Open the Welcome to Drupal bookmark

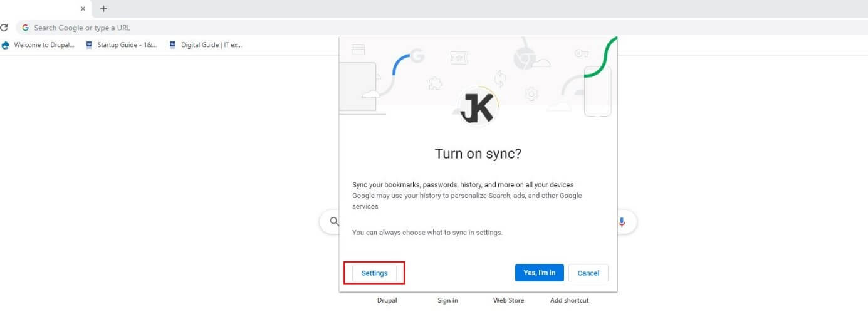[38, 45]
